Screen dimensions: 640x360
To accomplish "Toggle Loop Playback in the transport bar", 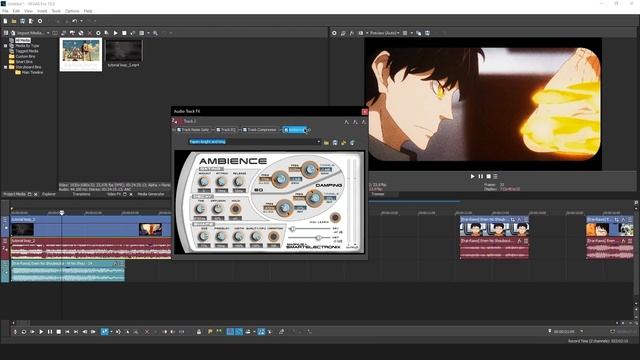I will click(x=24, y=332).
